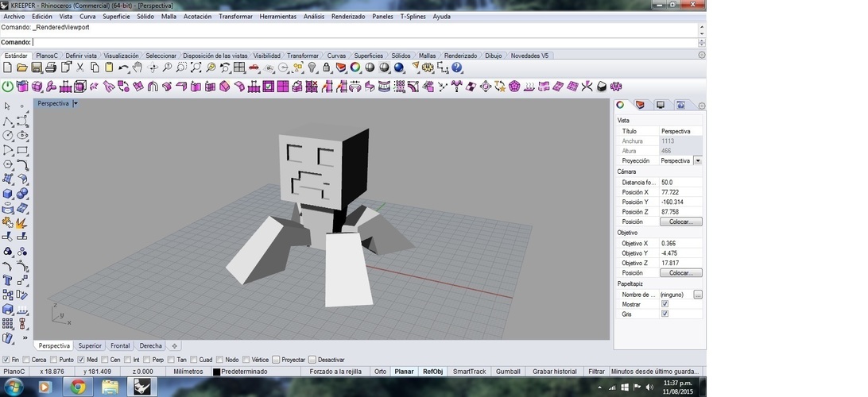Select the Pan hand tool
The image size is (868, 397).
(138, 67)
